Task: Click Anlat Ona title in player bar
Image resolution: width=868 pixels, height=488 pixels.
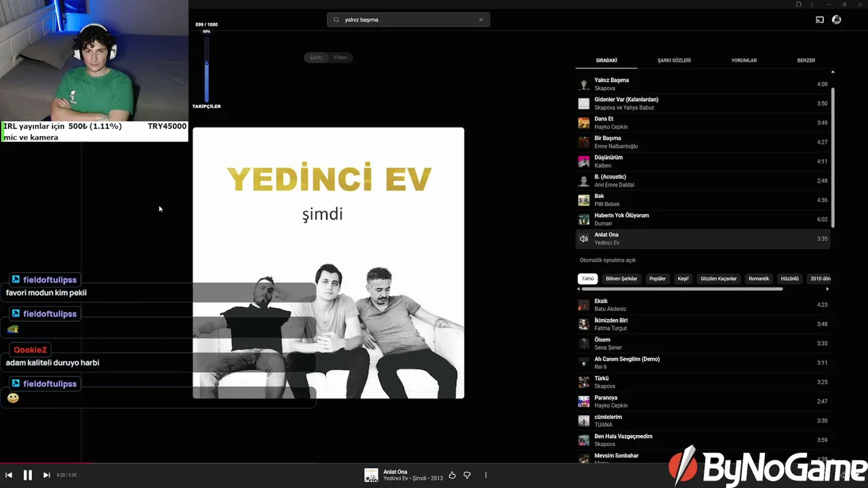Action: (395, 472)
